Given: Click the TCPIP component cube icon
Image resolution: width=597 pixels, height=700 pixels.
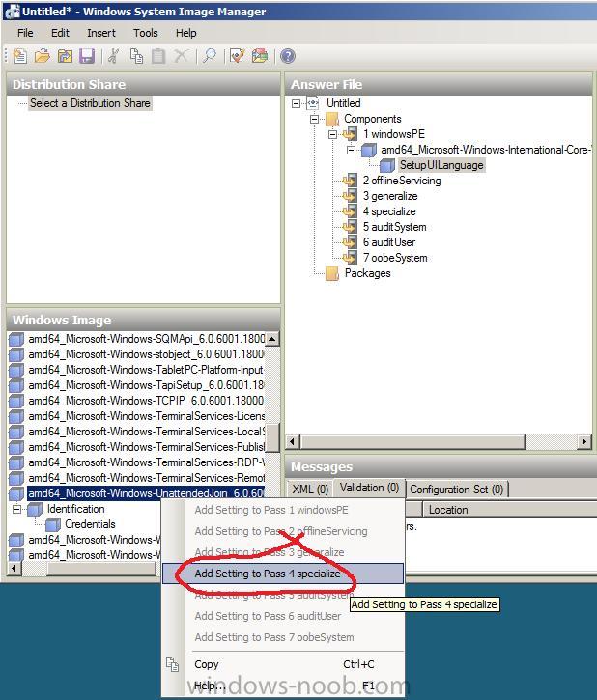Looking at the screenshot, I should click(16, 401).
